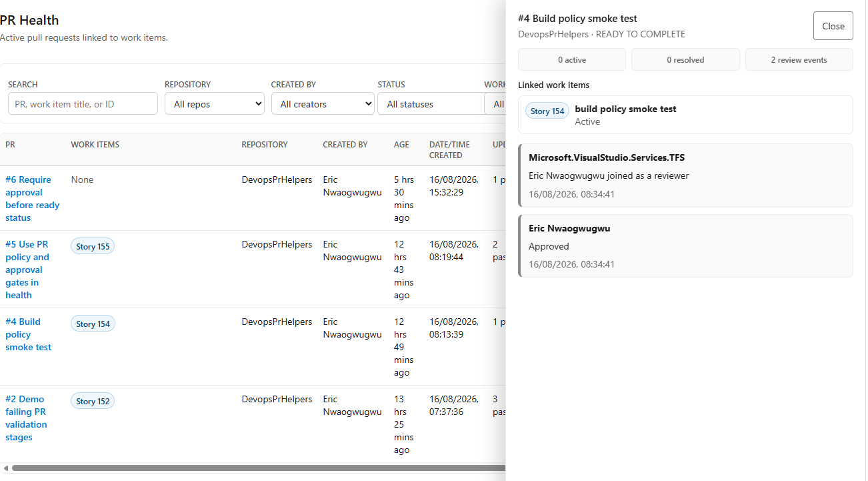Open the All repos repository dropdown

(215, 104)
